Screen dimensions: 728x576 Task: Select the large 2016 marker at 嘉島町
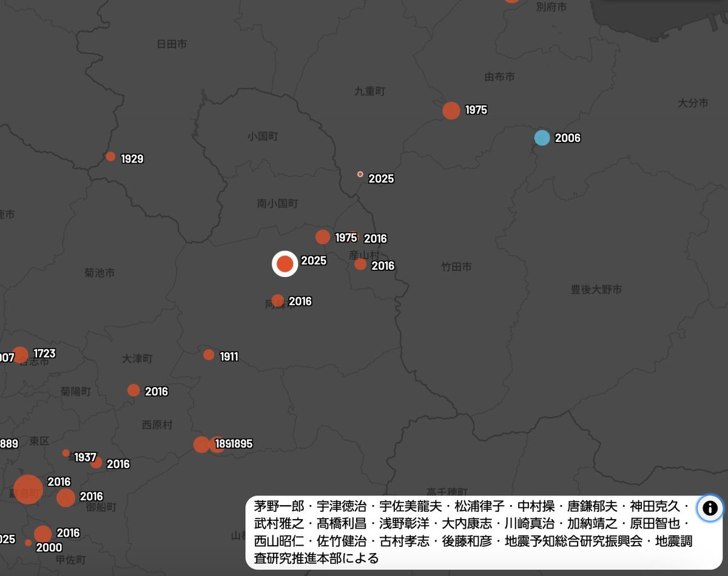pyautogui.click(x=27, y=489)
